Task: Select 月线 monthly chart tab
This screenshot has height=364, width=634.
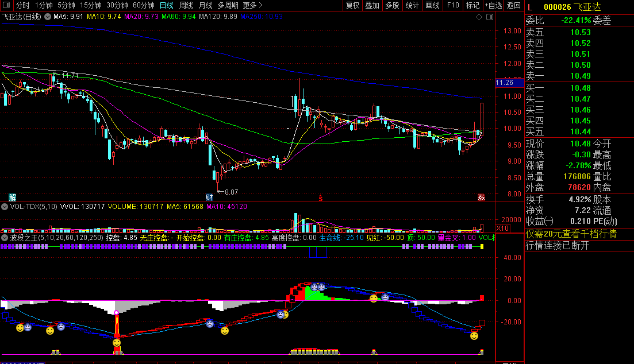Action: [205, 5]
